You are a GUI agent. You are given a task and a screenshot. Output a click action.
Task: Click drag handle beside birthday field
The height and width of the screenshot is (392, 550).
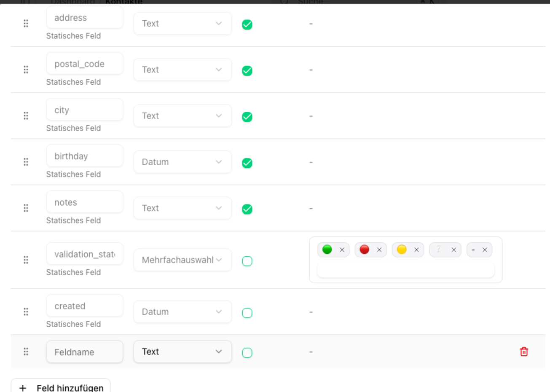[x=26, y=162]
